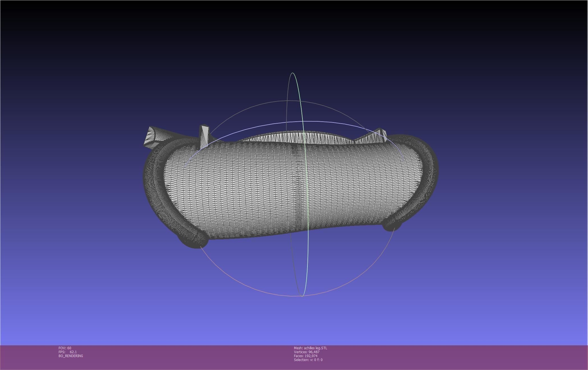
Task: Click the 'BO_RENDERING' label
Action: pyautogui.click(x=71, y=356)
